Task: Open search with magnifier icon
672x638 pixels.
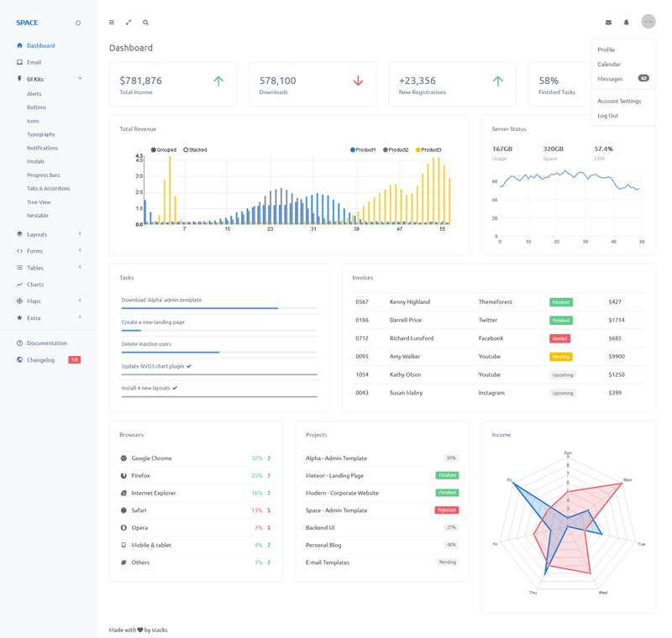Action: pos(145,23)
